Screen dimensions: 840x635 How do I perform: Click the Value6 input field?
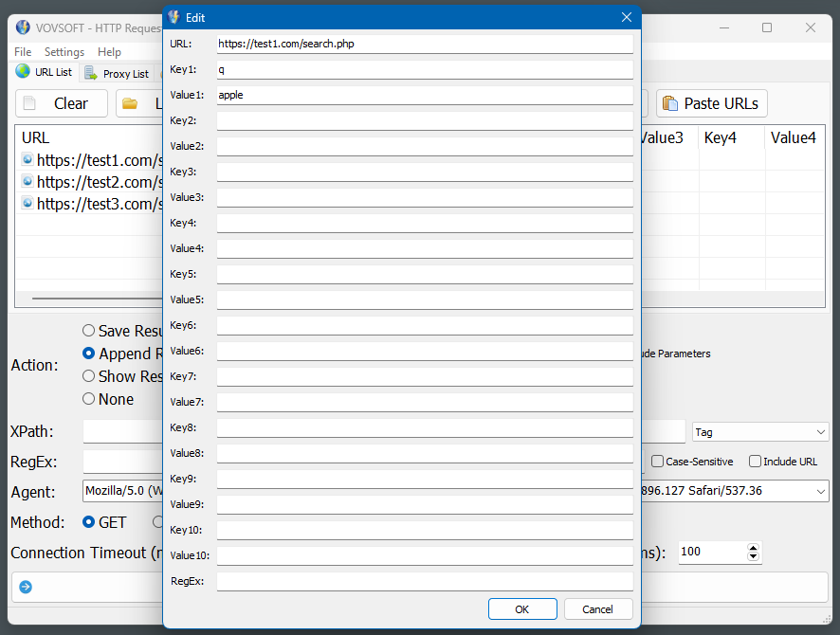click(425, 352)
